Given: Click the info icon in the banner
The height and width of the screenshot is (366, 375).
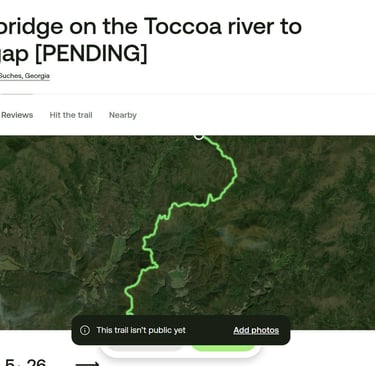Looking at the screenshot, I should (85, 330).
